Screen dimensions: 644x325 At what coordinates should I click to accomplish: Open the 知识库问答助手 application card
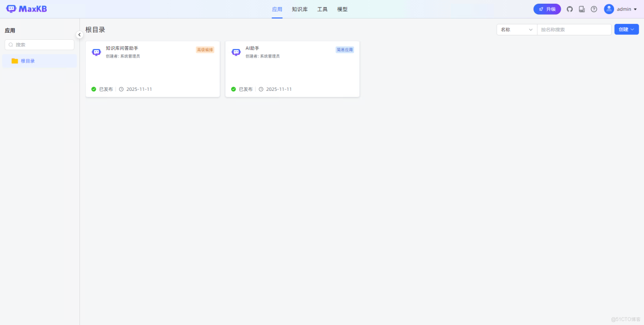tap(152, 69)
